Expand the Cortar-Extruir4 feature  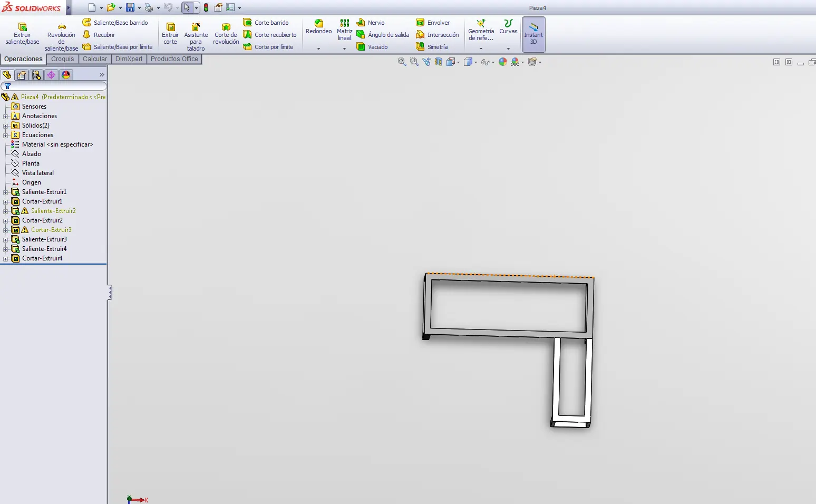(x=6, y=259)
